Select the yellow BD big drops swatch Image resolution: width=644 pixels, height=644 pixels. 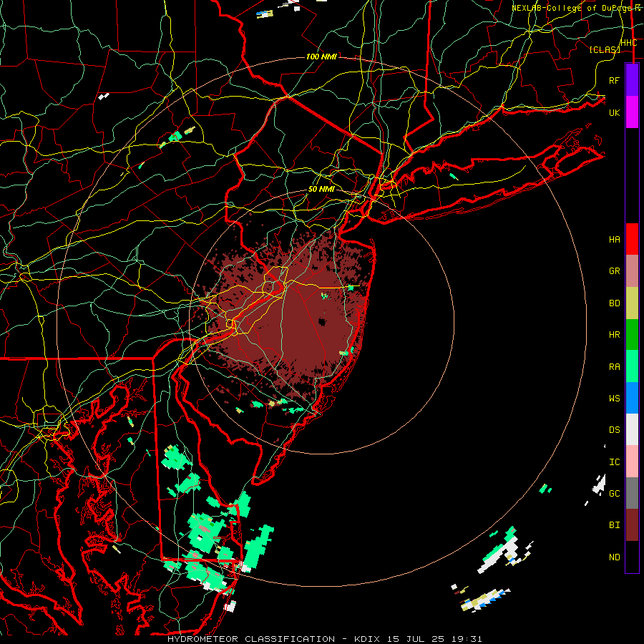632,303
